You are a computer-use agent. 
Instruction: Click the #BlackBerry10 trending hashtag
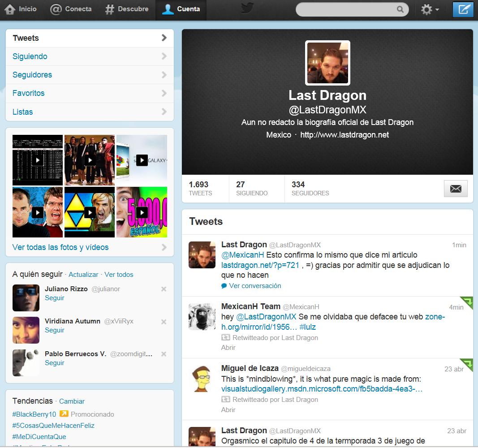click(x=34, y=414)
